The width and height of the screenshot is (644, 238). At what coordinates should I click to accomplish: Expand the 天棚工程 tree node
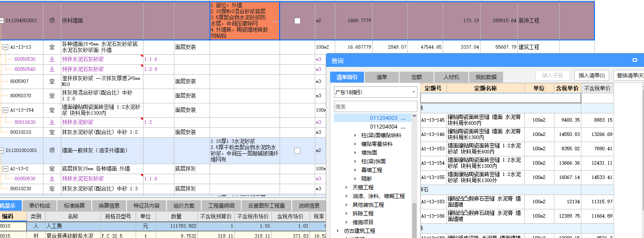(x=347, y=188)
